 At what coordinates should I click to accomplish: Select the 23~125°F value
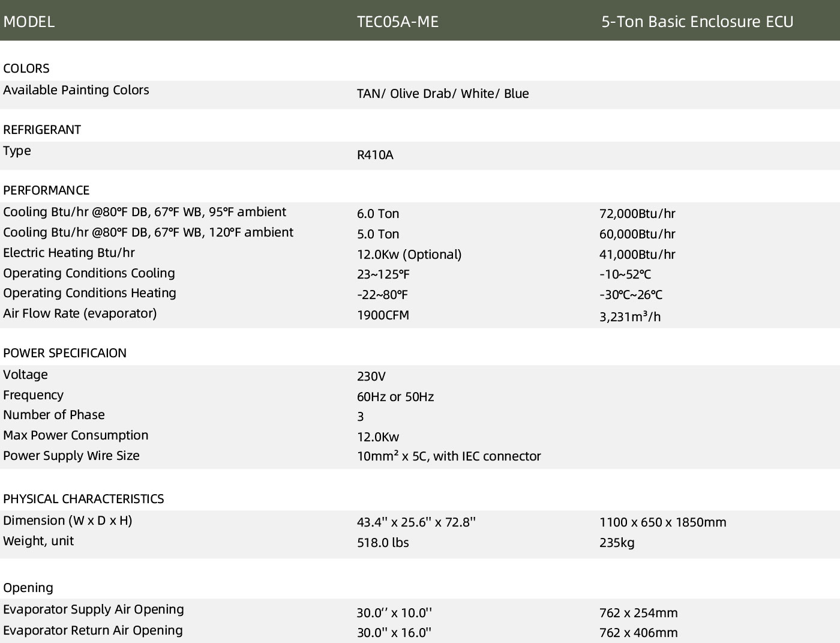[x=383, y=274]
